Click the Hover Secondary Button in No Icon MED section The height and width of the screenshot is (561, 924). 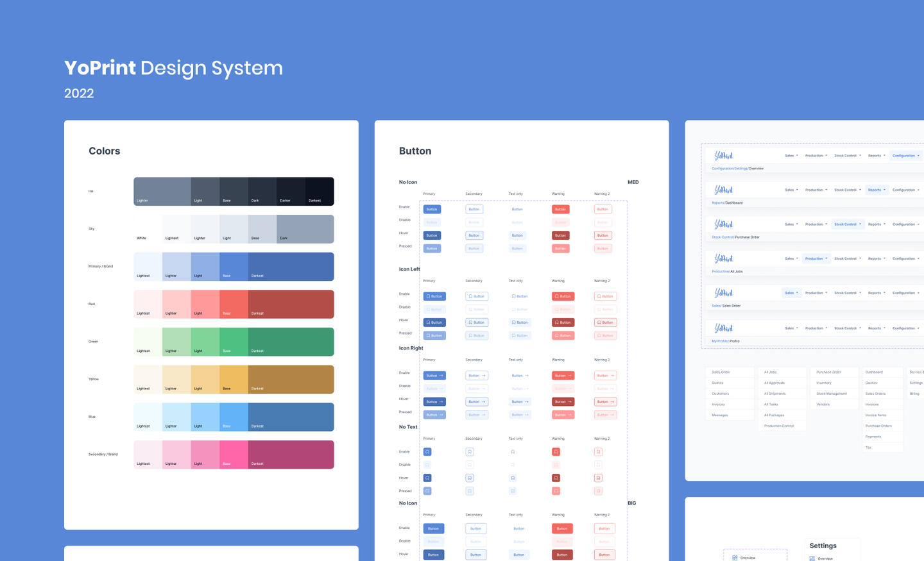point(474,235)
